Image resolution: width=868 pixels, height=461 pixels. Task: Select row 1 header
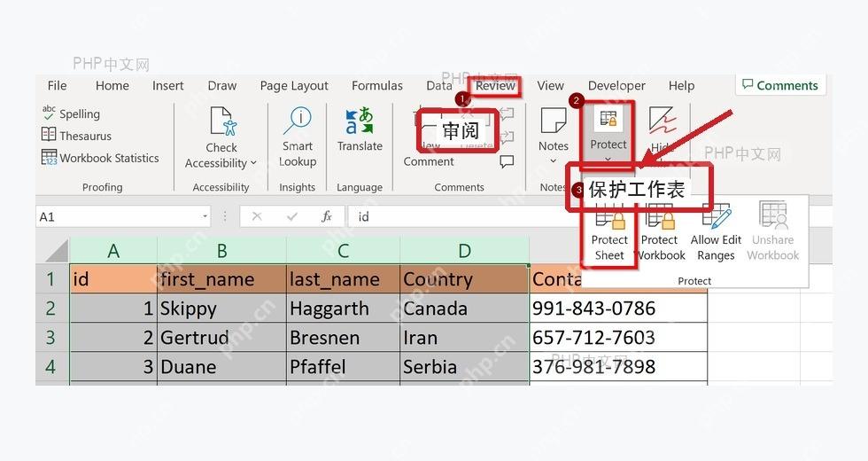tap(51, 278)
